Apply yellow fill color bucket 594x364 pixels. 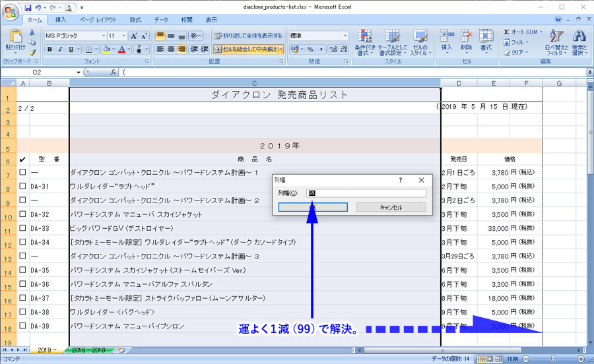click(106, 49)
